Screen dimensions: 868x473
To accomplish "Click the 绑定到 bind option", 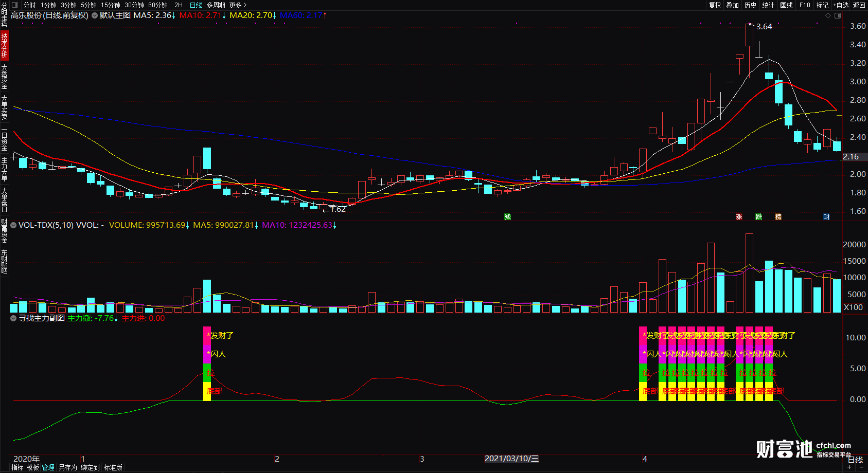I will [x=90, y=467].
